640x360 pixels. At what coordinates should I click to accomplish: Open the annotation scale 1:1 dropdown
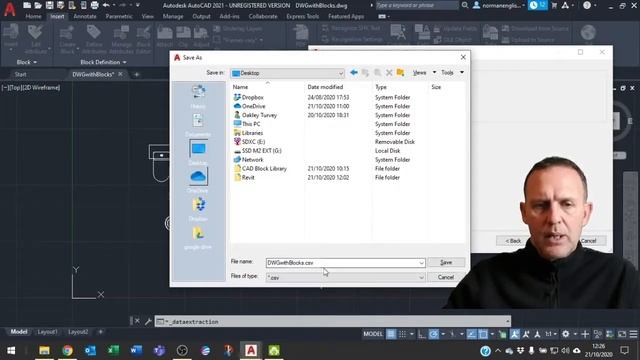point(551,334)
